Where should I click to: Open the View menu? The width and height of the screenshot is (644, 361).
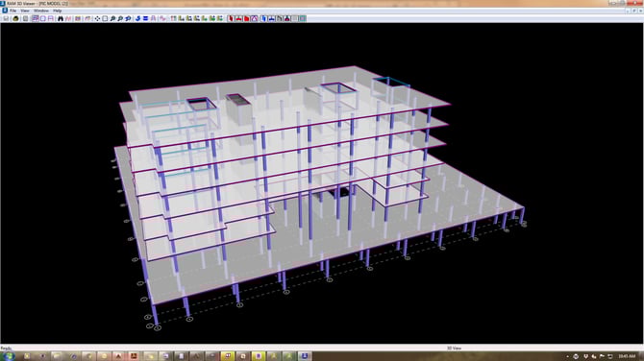(x=25, y=11)
